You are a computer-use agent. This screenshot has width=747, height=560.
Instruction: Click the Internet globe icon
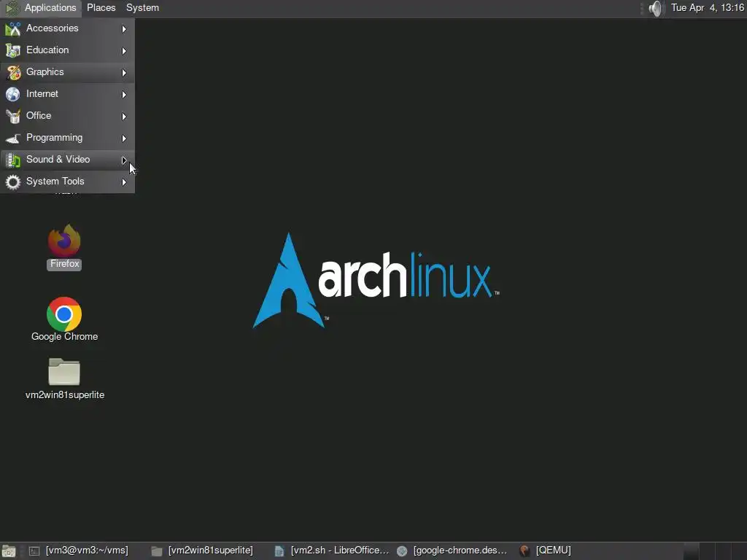click(x=13, y=94)
